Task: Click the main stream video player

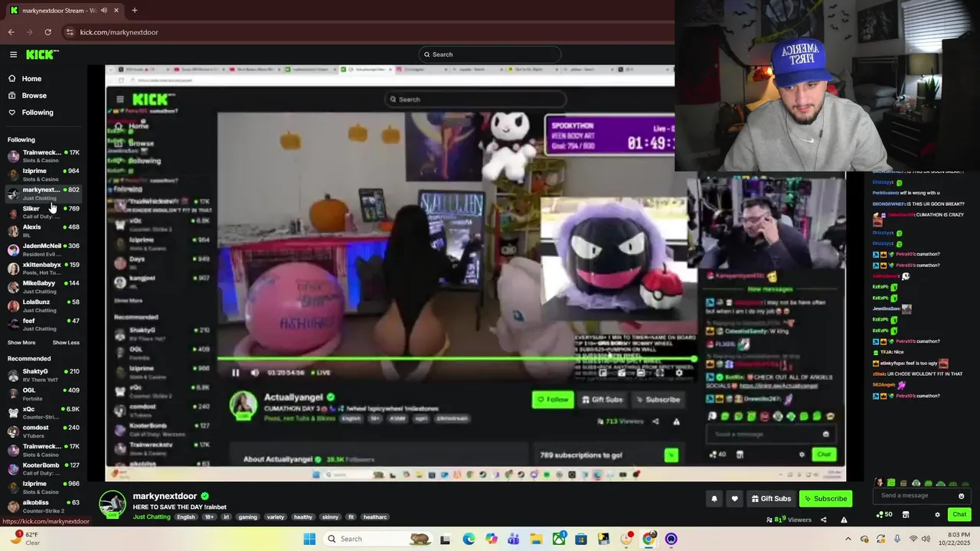Action: (x=475, y=273)
